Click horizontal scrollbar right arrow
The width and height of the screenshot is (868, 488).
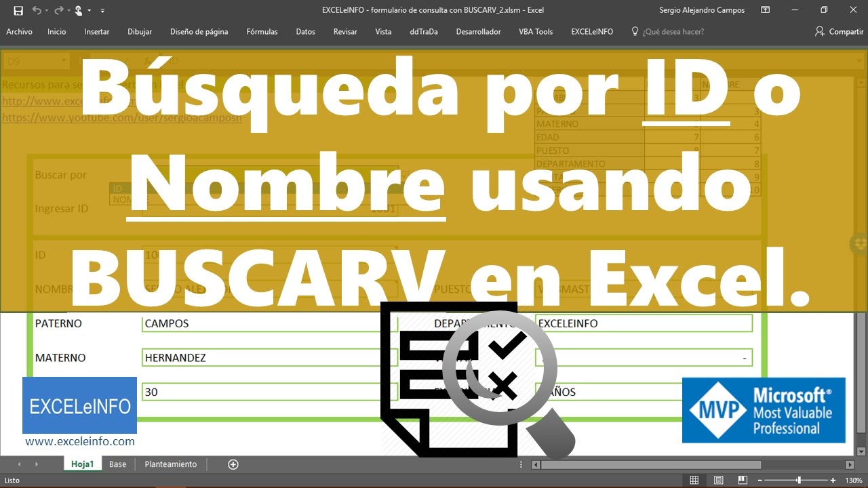click(x=850, y=465)
